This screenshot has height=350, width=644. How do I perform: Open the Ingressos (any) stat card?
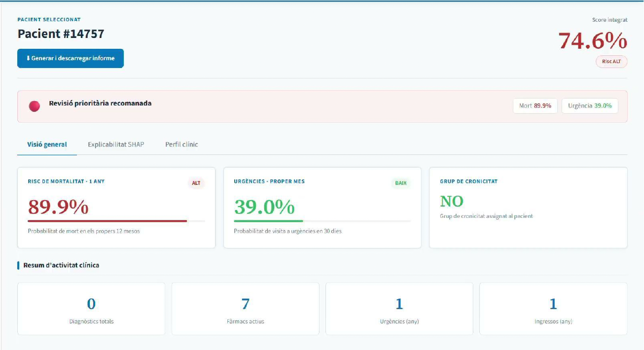(553, 309)
